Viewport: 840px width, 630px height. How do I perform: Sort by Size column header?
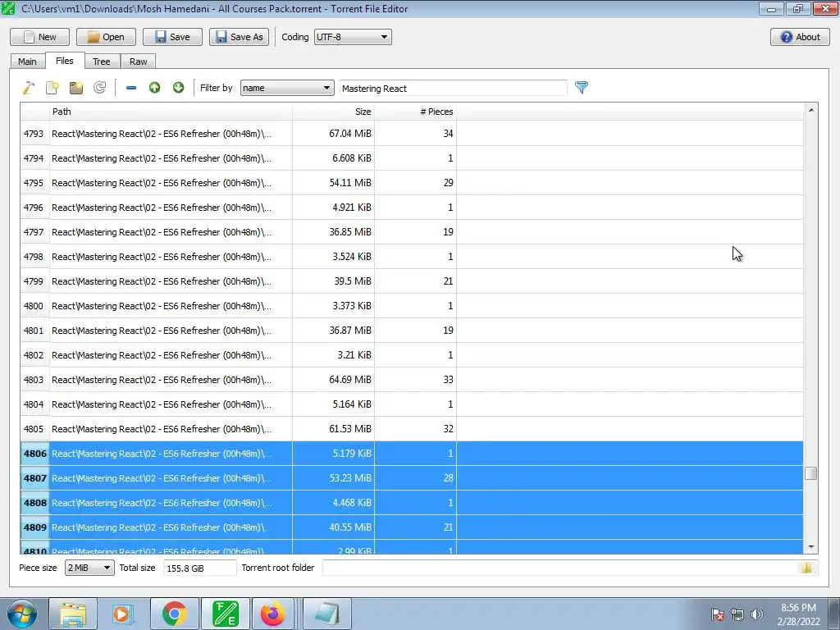click(x=333, y=112)
